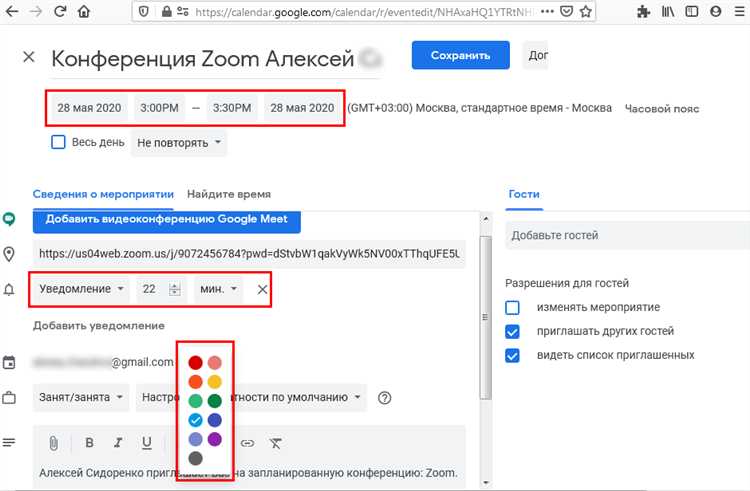This screenshot has width=750, height=491.
Task: Remove the 22 min notification
Action: click(x=262, y=290)
